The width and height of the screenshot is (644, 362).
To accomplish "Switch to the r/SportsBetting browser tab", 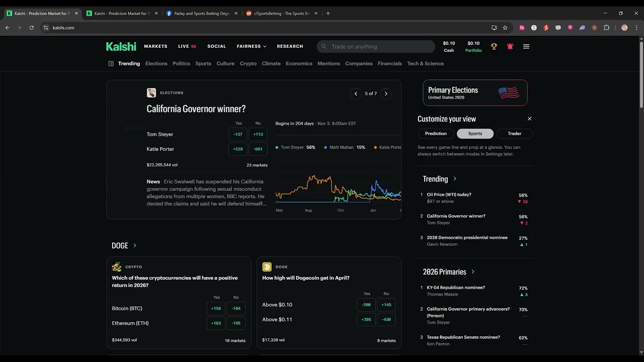I will (x=282, y=14).
